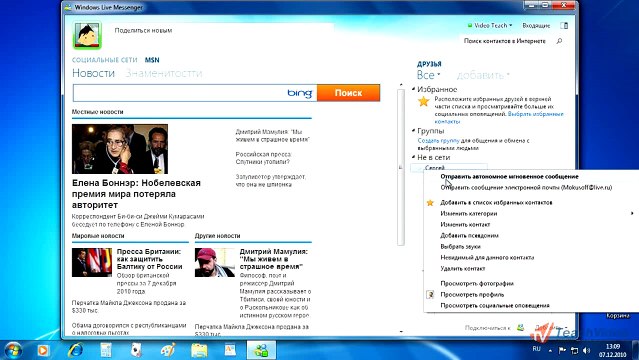Open Обама договорился с республиканцами link
Viewport: 639px width, 360px height.
pyautogui.click(x=129, y=329)
